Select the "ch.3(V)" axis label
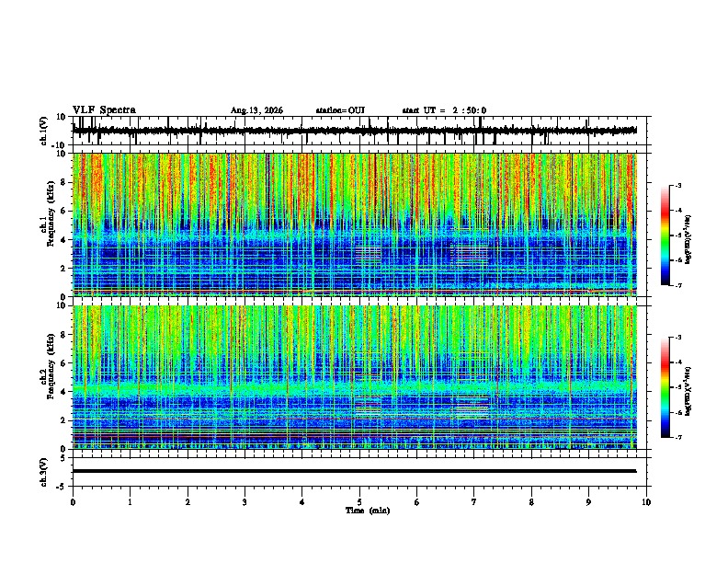 point(44,473)
